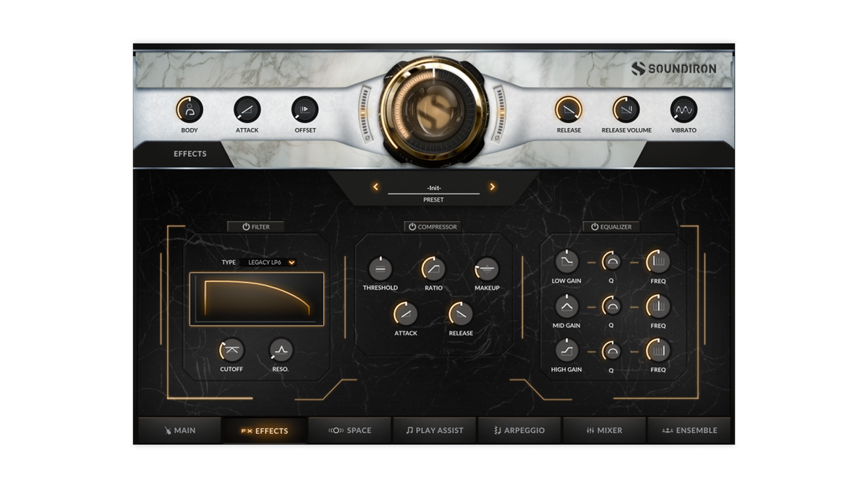Viewport: 868px width, 488px height.
Task: Go to the previous preset arrow
Action: pos(375,187)
